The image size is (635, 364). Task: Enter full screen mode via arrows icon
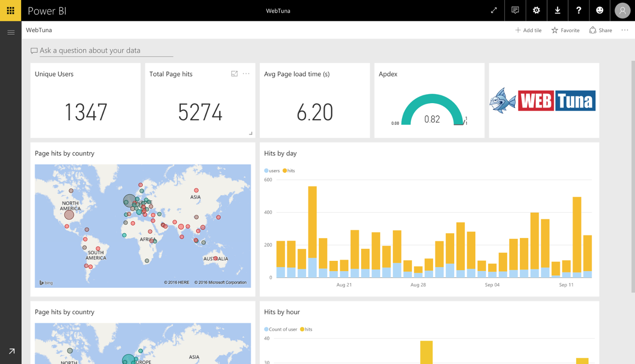pyautogui.click(x=494, y=11)
